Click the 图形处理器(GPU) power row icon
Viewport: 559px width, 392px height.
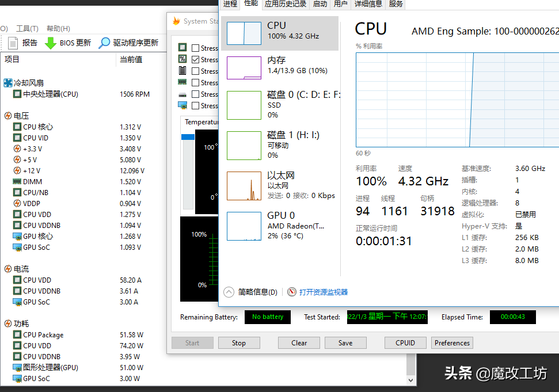[17, 367]
